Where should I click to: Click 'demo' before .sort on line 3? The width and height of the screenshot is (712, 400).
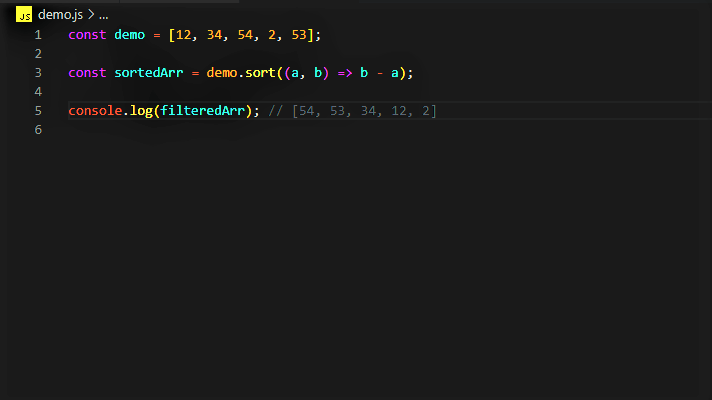click(222, 73)
